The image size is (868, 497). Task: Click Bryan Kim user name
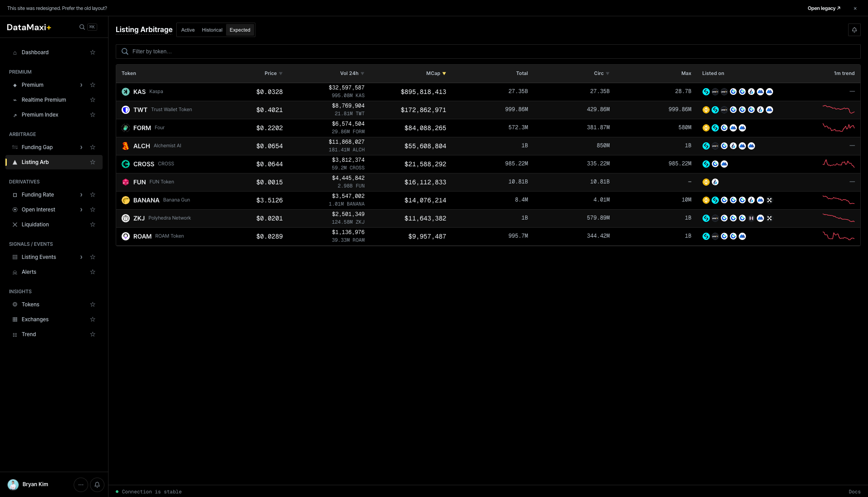(x=35, y=484)
